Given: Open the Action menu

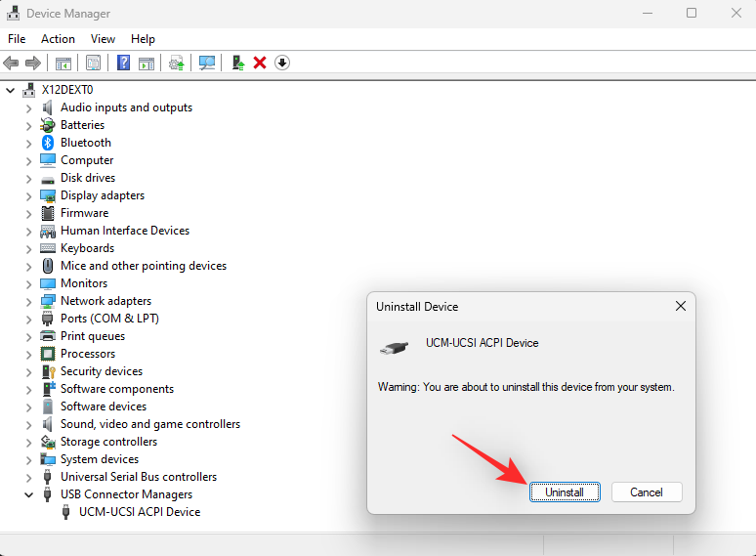Looking at the screenshot, I should pos(58,39).
